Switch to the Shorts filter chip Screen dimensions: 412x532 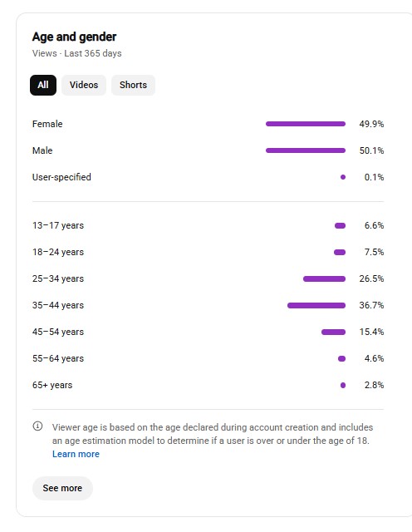[133, 85]
